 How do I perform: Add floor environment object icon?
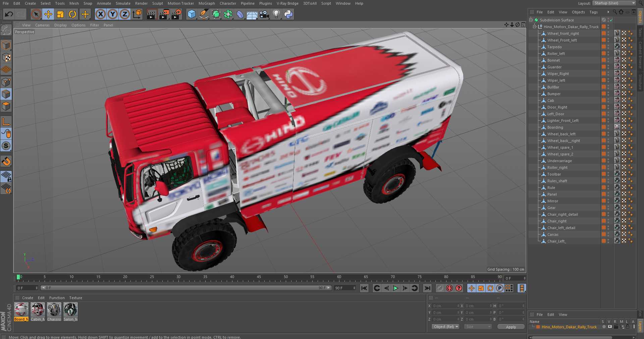(x=252, y=14)
